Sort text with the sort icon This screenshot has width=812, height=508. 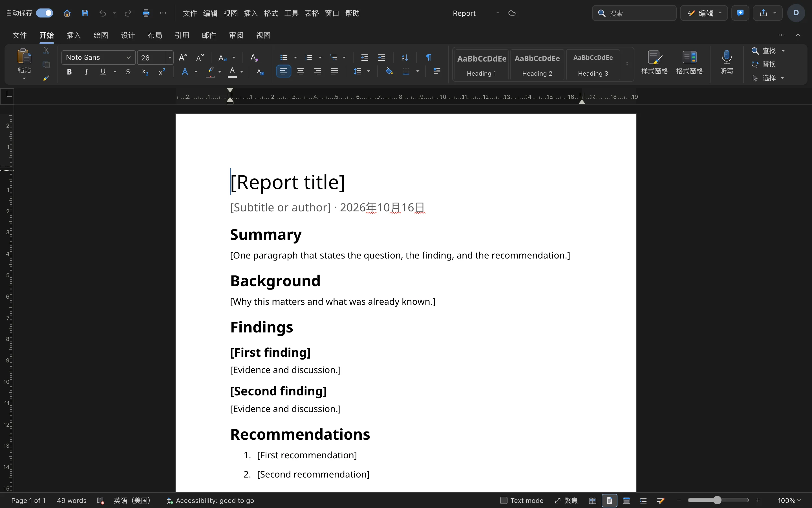[405, 58]
